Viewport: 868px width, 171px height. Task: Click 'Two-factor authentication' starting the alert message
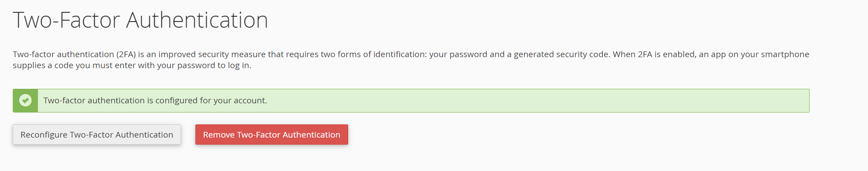click(x=94, y=101)
